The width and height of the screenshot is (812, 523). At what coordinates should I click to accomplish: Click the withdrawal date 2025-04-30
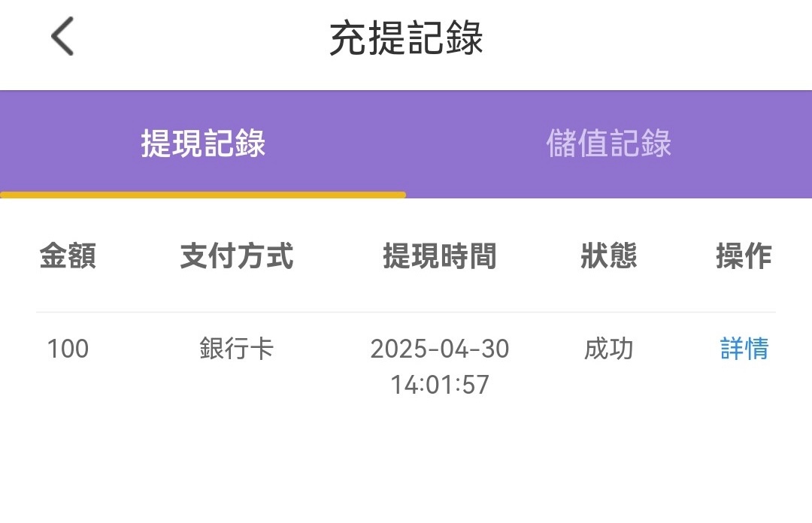click(x=440, y=349)
